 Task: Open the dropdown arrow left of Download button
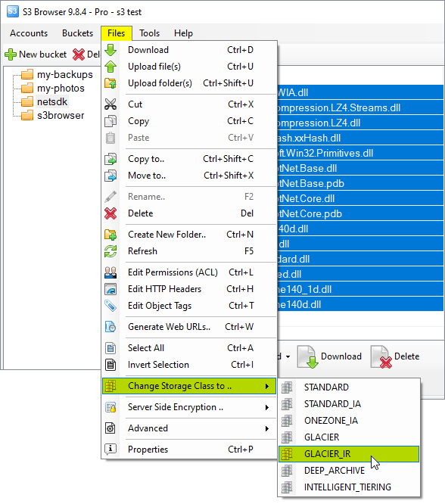288,356
